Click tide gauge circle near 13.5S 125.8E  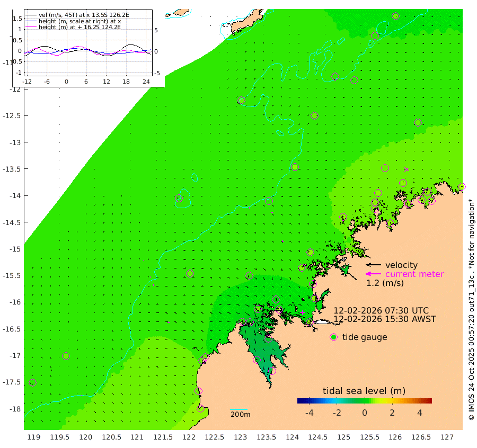pyautogui.click(x=385, y=168)
